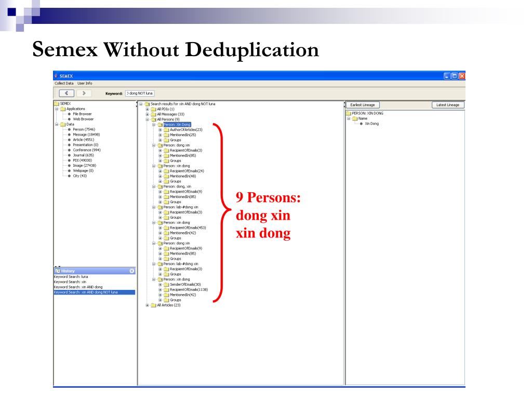Select PERSON: XIN DONG in detail pane
Screen dimensions: 532x399
coord(367,113)
